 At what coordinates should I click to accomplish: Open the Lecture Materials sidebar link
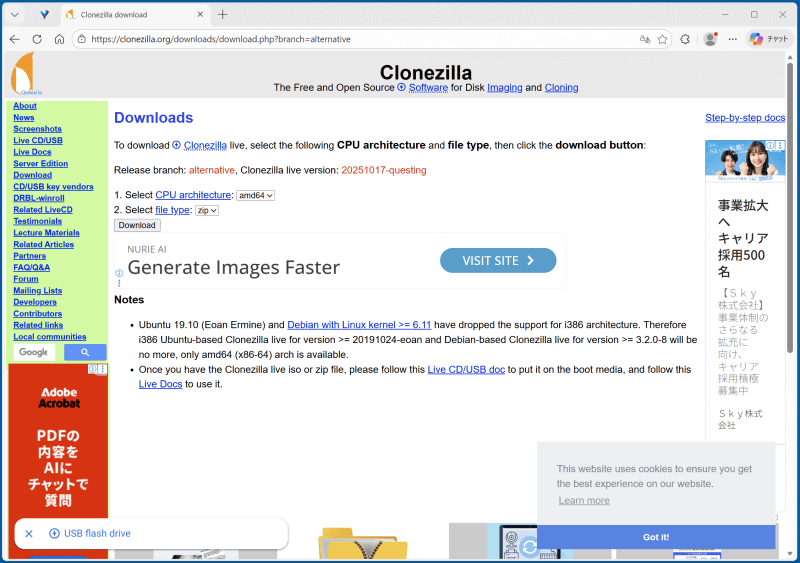46,233
